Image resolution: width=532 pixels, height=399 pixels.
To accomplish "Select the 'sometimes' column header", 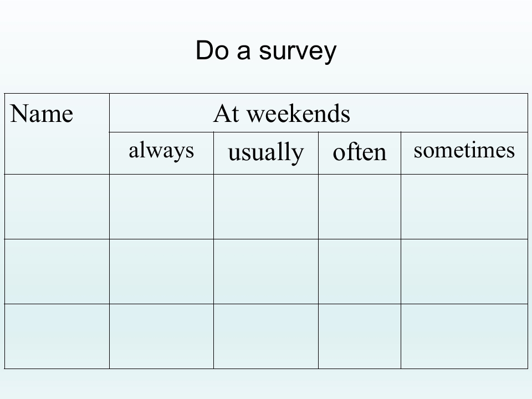I will [464, 153].
